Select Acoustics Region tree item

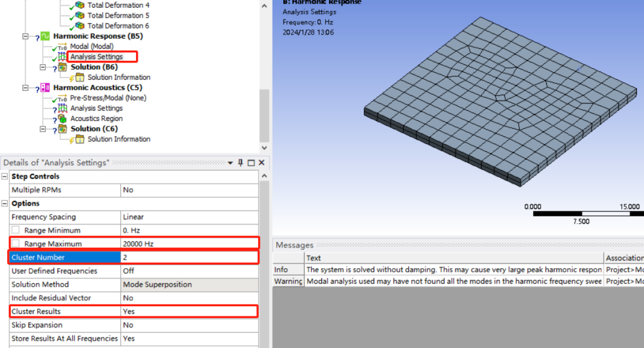tap(97, 118)
